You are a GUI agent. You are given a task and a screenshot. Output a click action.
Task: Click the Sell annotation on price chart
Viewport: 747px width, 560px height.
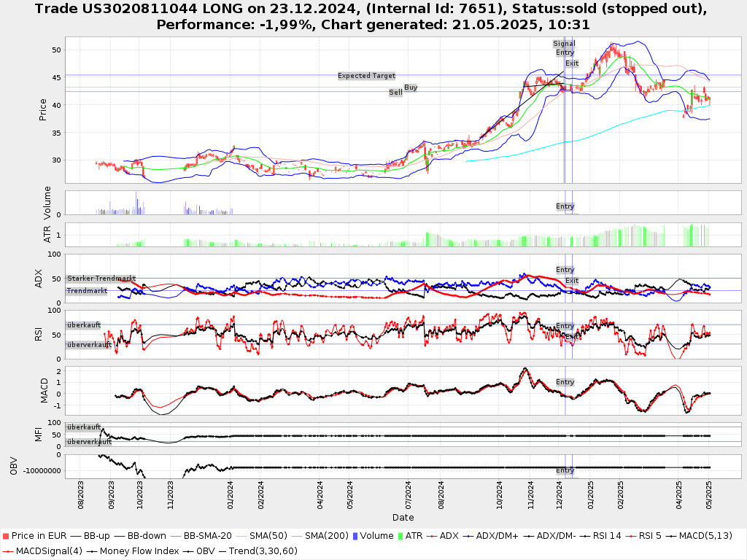tap(395, 93)
